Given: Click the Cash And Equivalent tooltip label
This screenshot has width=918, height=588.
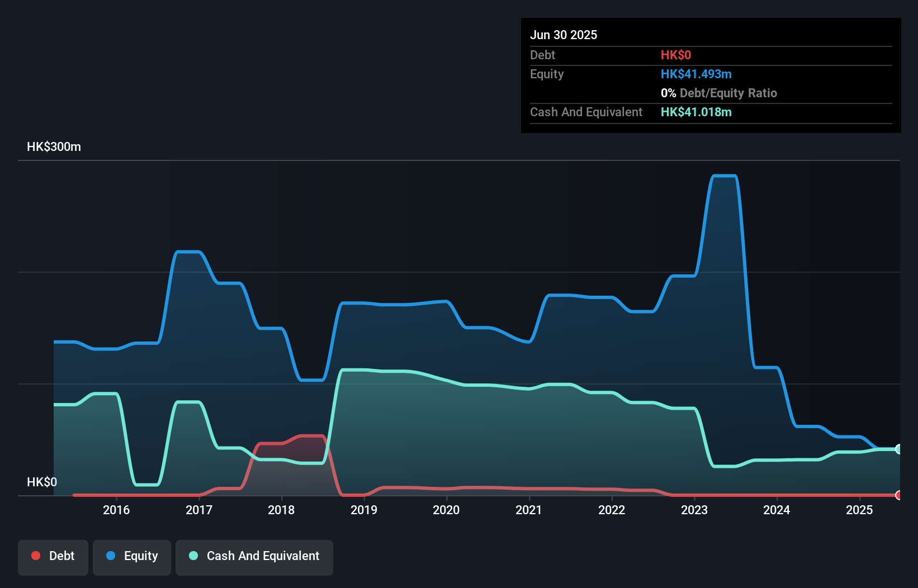Looking at the screenshot, I should pos(586,112).
